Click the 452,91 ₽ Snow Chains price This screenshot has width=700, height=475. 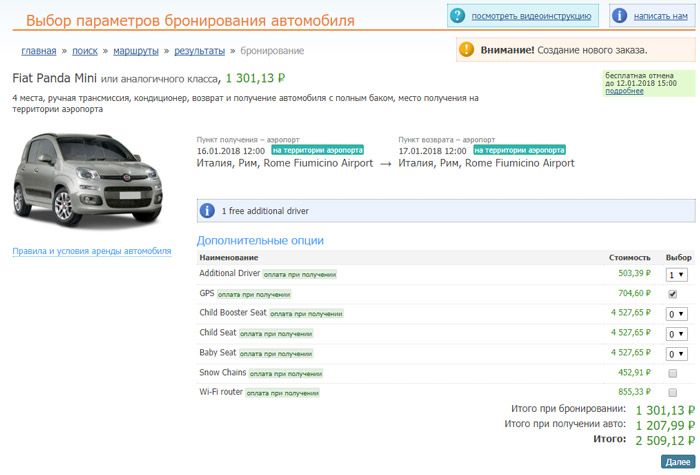[634, 372]
